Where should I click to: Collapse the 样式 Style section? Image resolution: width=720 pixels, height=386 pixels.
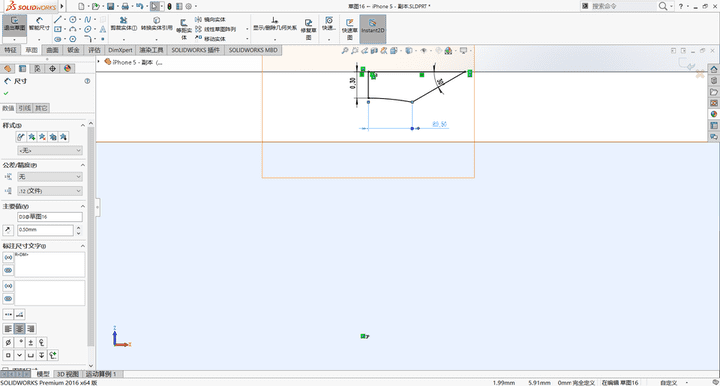[83, 125]
